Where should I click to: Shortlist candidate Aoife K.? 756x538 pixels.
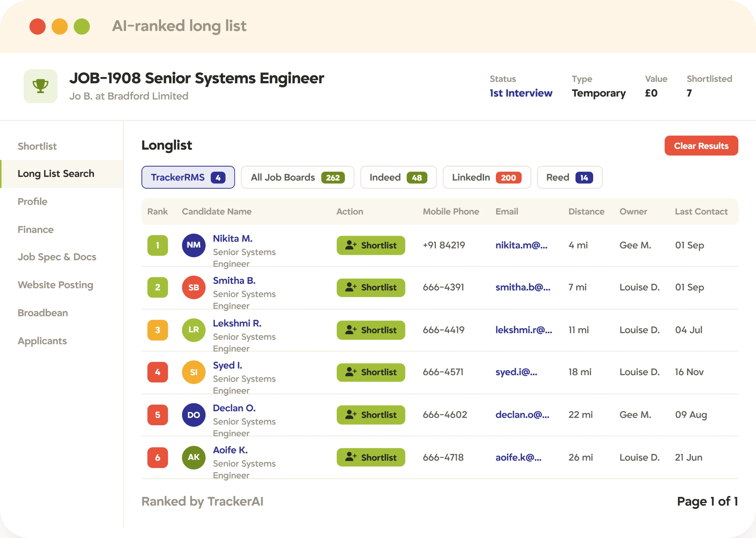pyautogui.click(x=371, y=457)
